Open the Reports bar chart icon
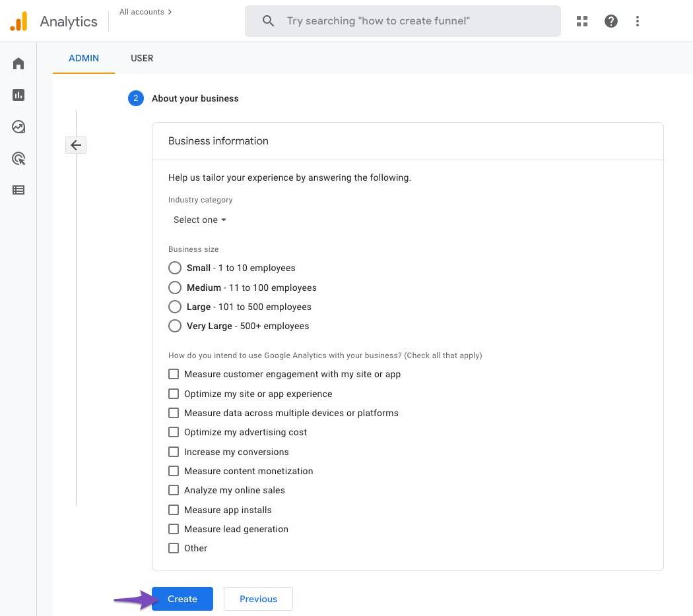Image resolution: width=693 pixels, height=616 pixels. tap(18, 95)
